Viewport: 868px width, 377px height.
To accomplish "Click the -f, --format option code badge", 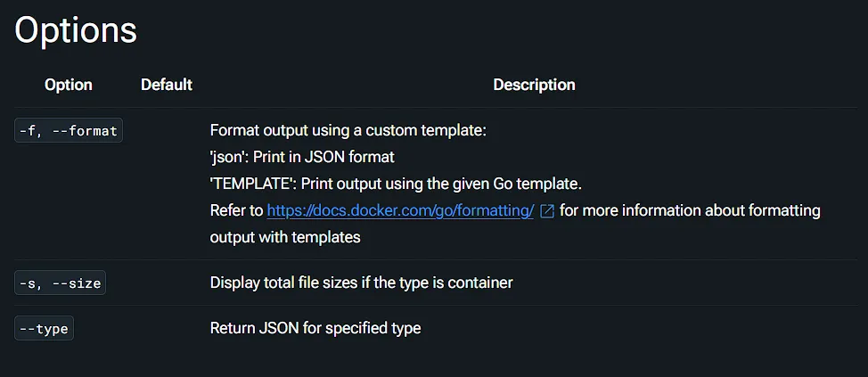I will (x=69, y=131).
